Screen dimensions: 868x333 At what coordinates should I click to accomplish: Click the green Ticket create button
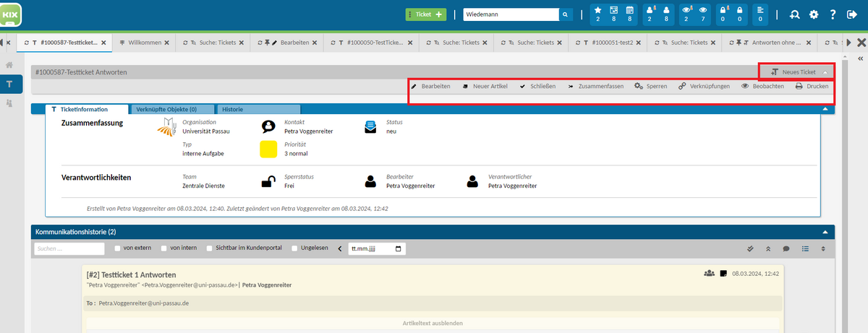(x=425, y=14)
